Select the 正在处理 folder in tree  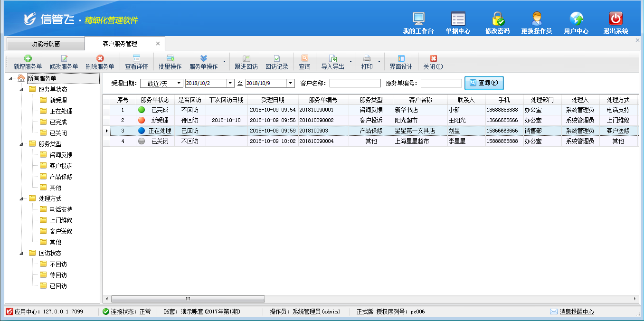(x=61, y=111)
